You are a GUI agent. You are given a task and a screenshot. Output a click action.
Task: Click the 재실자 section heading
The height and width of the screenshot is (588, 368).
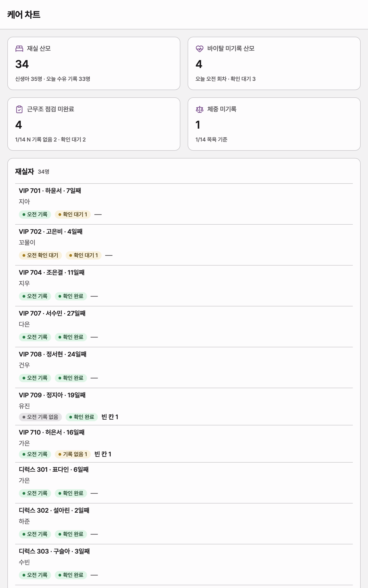pyautogui.click(x=25, y=172)
